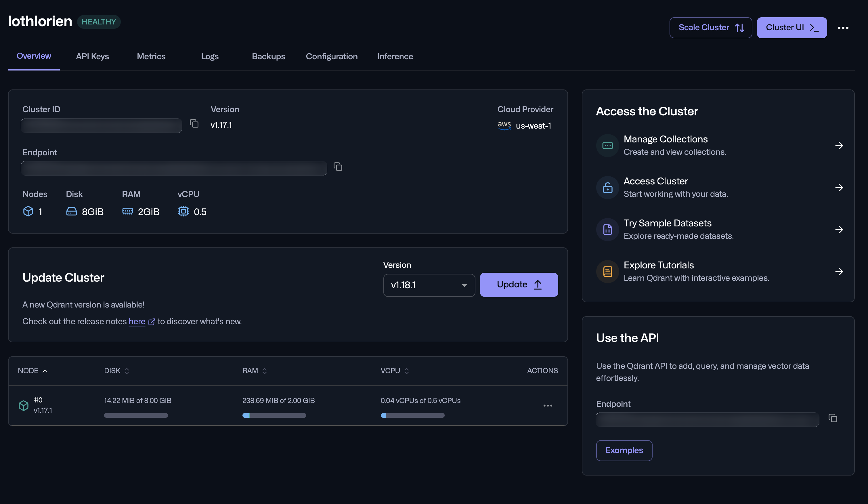Click the Try Sample Datasets file icon
Viewport: 868px width, 504px height.
click(608, 230)
